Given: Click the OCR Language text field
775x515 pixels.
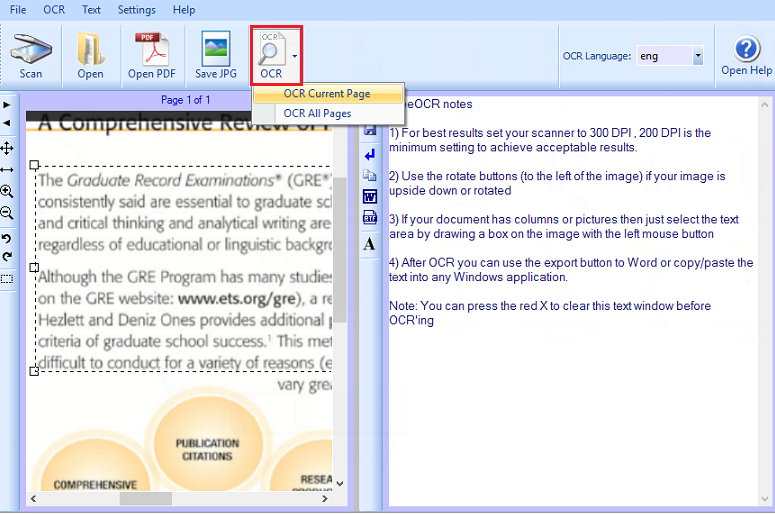Looking at the screenshot, I should coord(664,56).
